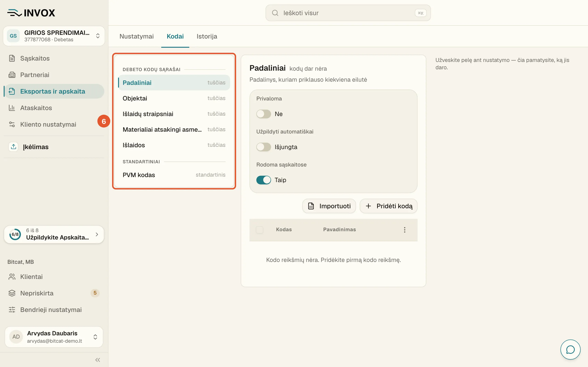The height and width of the screenshot is (367, 588).
Task: Click the Įkėlimas upload icon
Action: pyautogui.click(x=13, y=147)
